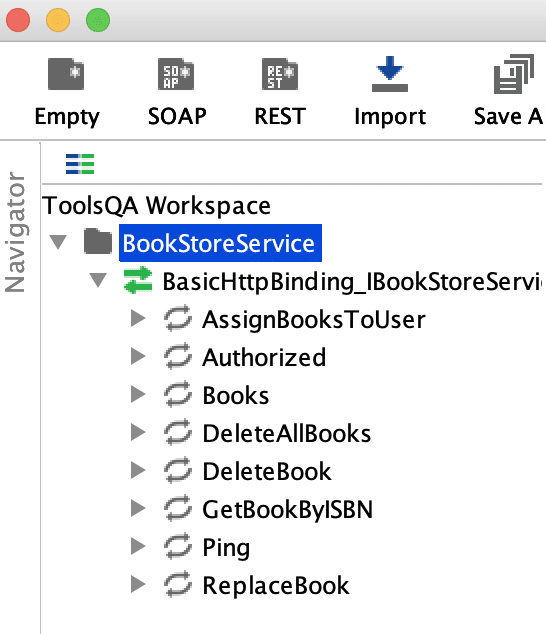Click the operation icon next to AssignBooksToUser

coord(178,318)
